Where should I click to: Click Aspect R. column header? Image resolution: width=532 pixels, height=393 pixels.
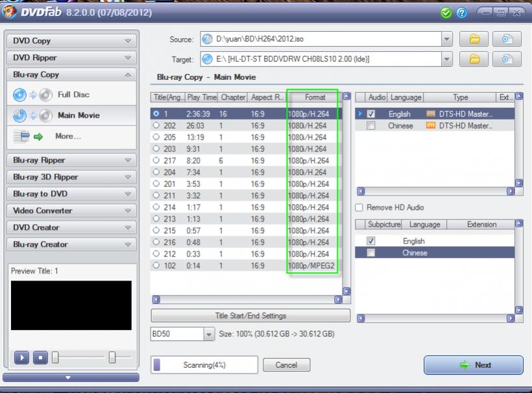click(267, 97)
